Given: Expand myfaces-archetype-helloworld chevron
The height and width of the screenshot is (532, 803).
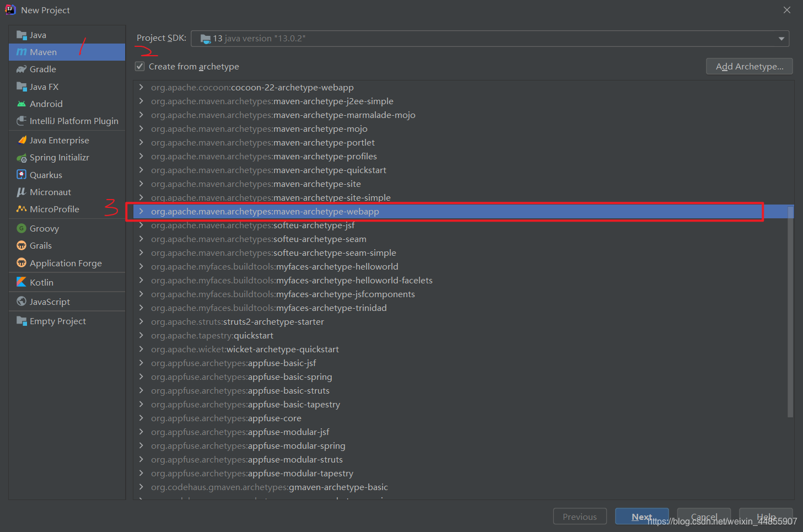Looking at the screenshot, I should click(x=141, y=266).
